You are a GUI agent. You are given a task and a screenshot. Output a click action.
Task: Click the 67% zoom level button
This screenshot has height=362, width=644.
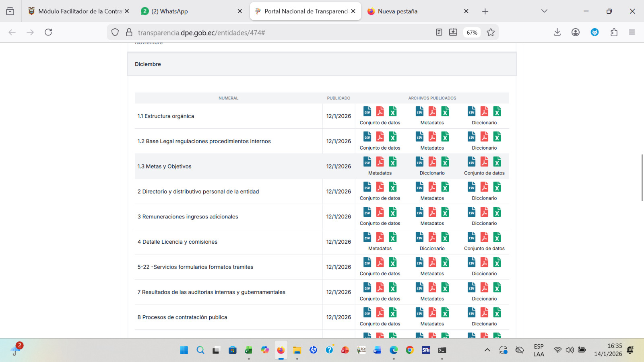(472, 33)
